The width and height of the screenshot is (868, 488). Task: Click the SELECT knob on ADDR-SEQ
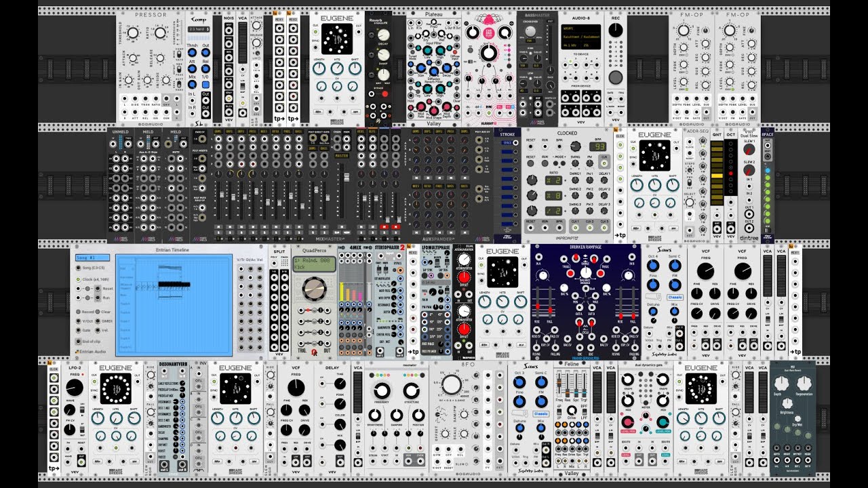click(690, 202)
